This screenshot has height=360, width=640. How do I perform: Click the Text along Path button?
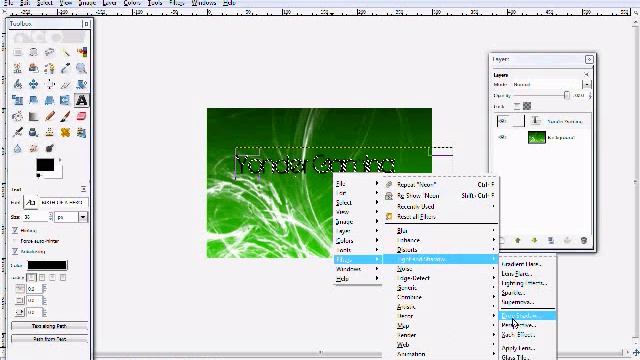point(49,326)
